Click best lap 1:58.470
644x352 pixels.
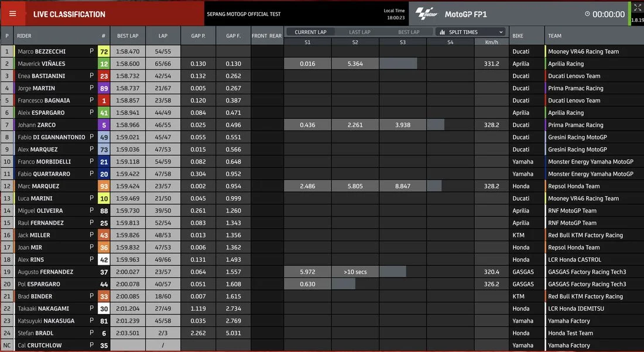128,52
